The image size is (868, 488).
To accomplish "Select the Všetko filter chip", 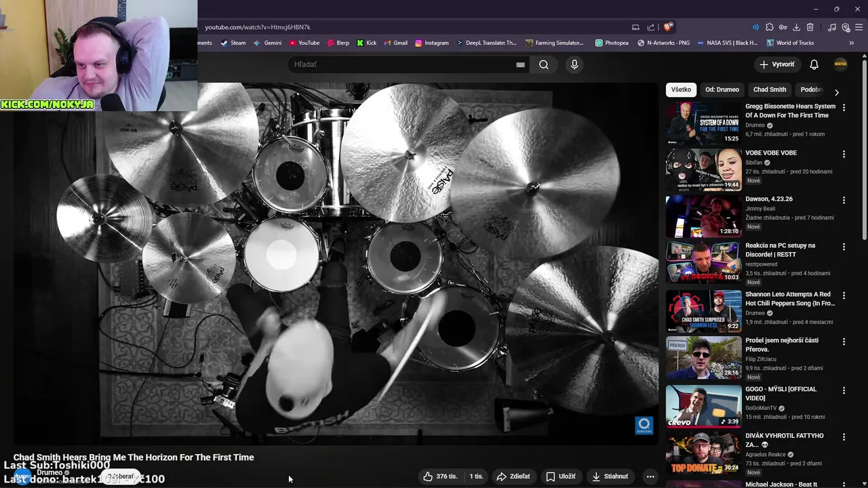I will (681, 89).
